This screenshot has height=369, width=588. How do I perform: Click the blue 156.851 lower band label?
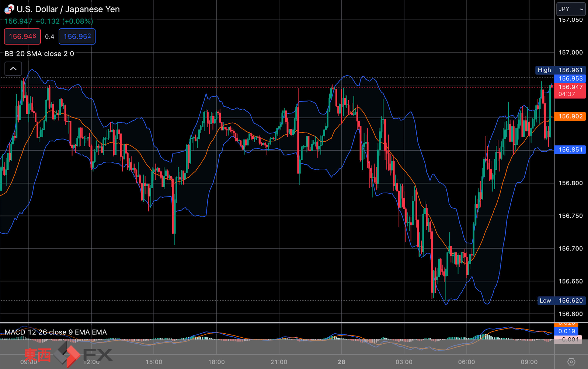570,150
